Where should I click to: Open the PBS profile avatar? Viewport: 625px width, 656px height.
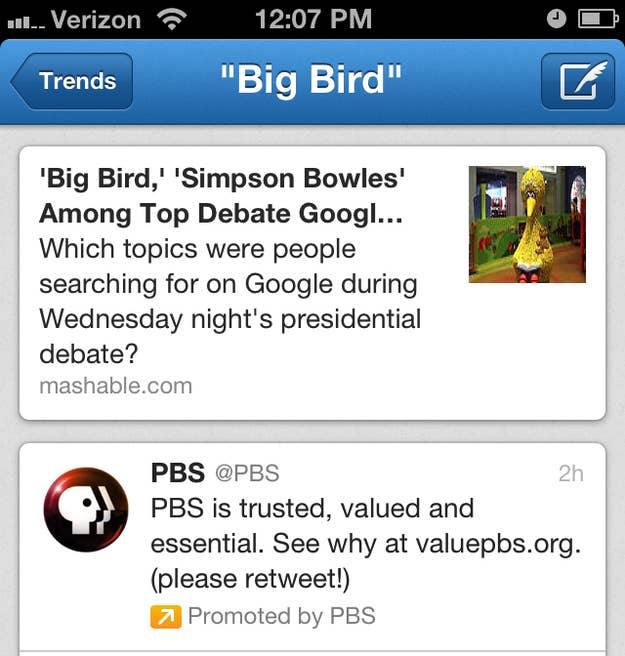[86, 510]
